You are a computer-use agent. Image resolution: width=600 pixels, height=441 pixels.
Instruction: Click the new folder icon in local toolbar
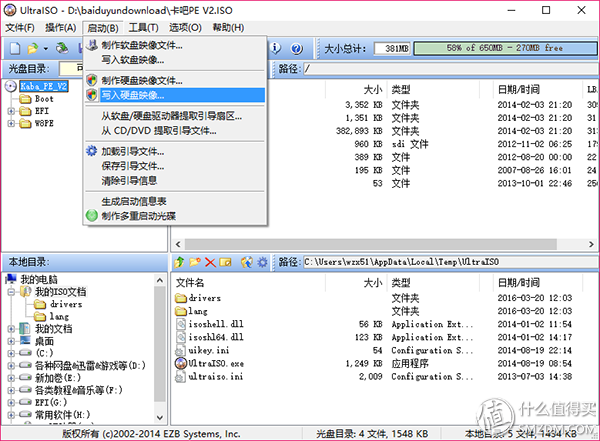[195, 262]
